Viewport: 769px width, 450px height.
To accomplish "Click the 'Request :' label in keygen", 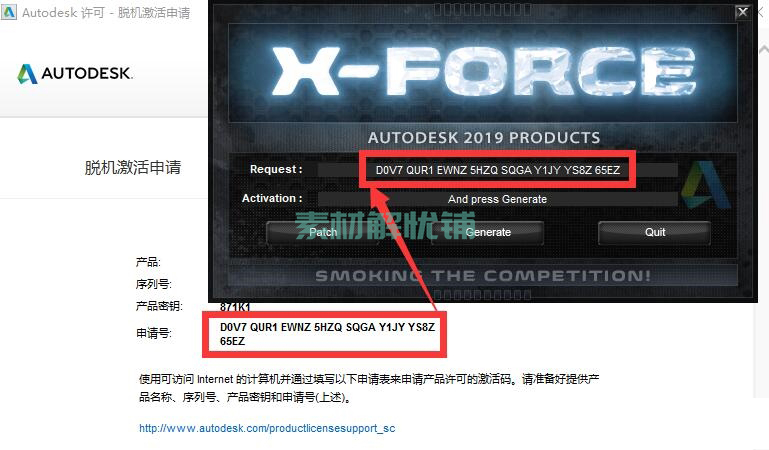I will pyautogui.click(x=276, y=169).
